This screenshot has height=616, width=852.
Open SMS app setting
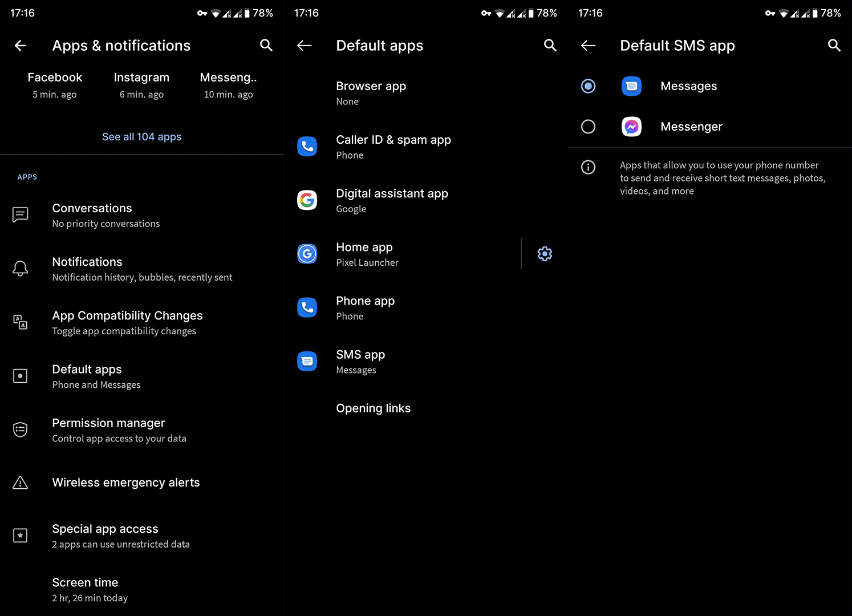[x=426, y=362]
